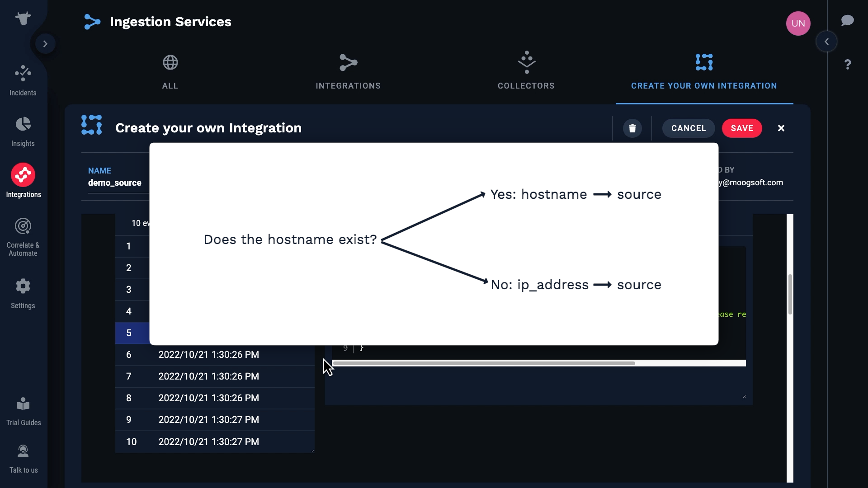The image size is (868, 488).
Task: Collapse the right side panel chevron
Action: pyautogui.click(x=826, y=42)
